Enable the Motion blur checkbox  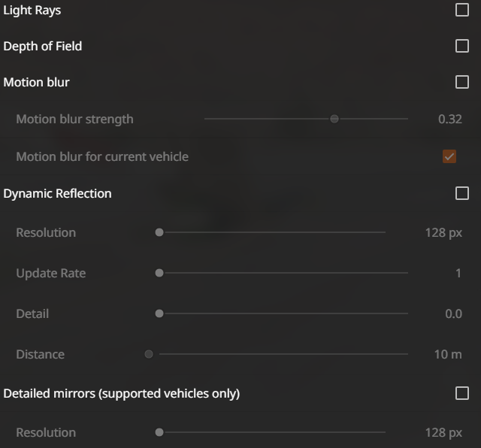462,82
